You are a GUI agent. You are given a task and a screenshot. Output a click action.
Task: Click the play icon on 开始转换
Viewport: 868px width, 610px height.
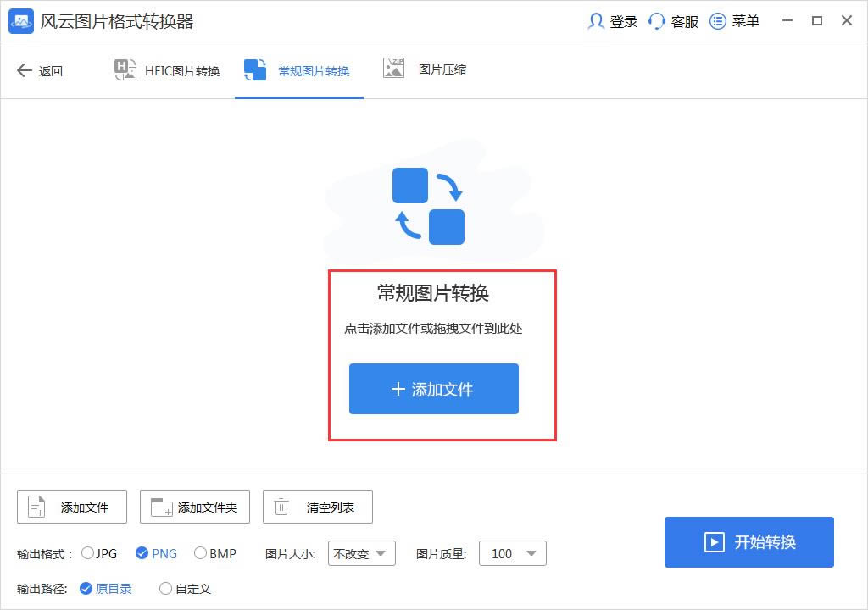point(714,541)
